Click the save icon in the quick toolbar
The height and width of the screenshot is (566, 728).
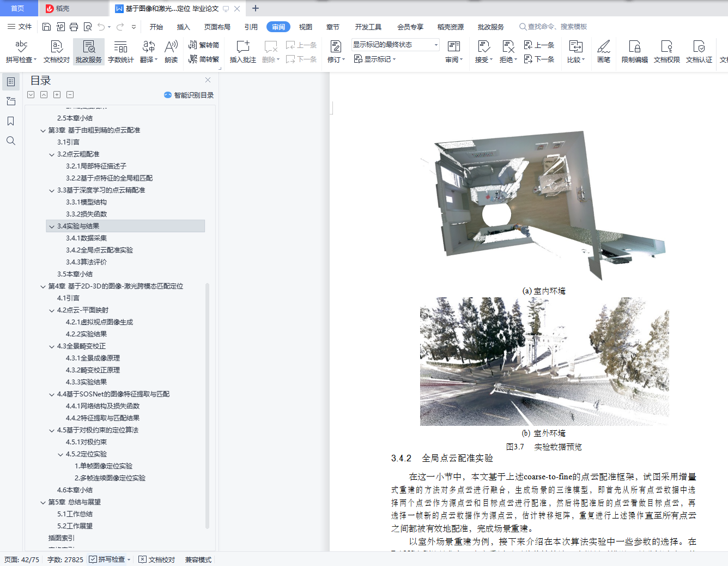coord(46,27)
